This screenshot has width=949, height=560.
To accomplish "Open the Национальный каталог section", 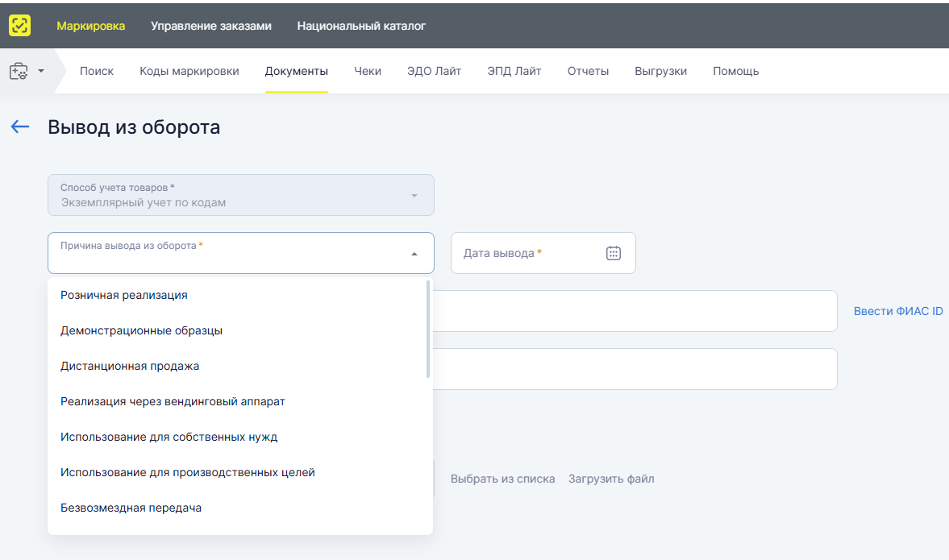I will tap(361, 26).
